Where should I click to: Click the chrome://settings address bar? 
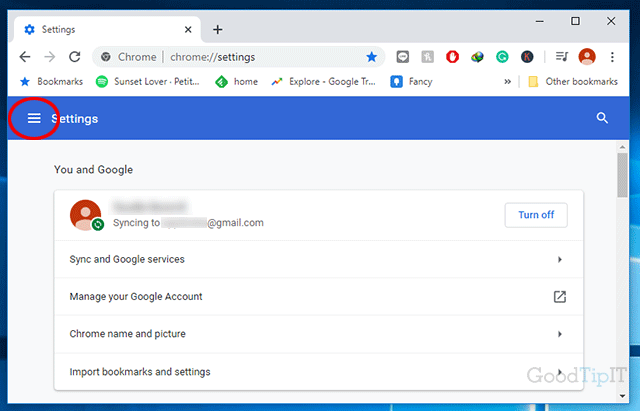[239, 57]
